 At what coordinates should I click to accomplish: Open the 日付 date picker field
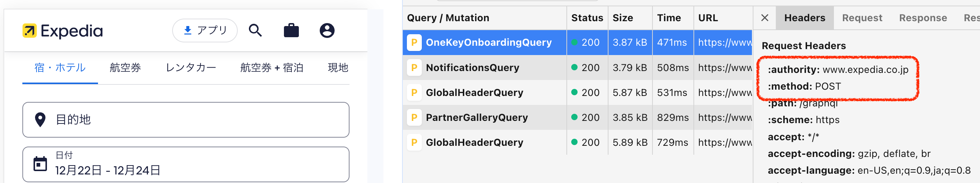(x=186, y=164)
